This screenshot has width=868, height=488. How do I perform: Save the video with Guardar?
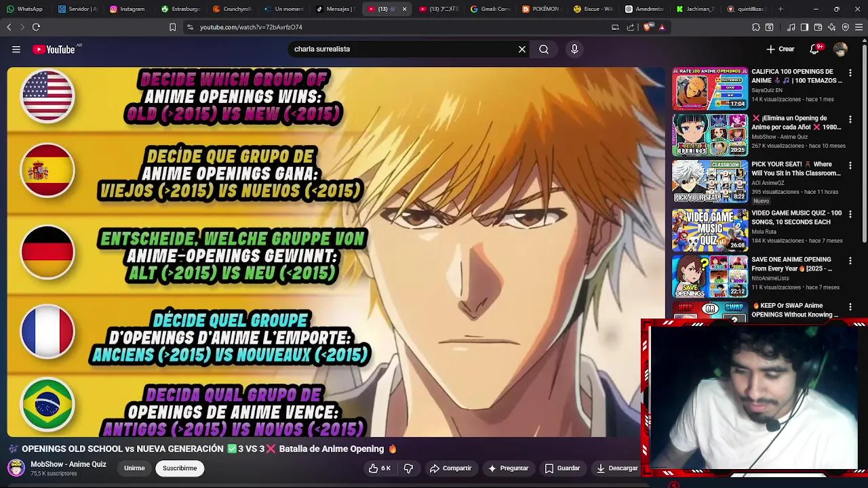563,468
